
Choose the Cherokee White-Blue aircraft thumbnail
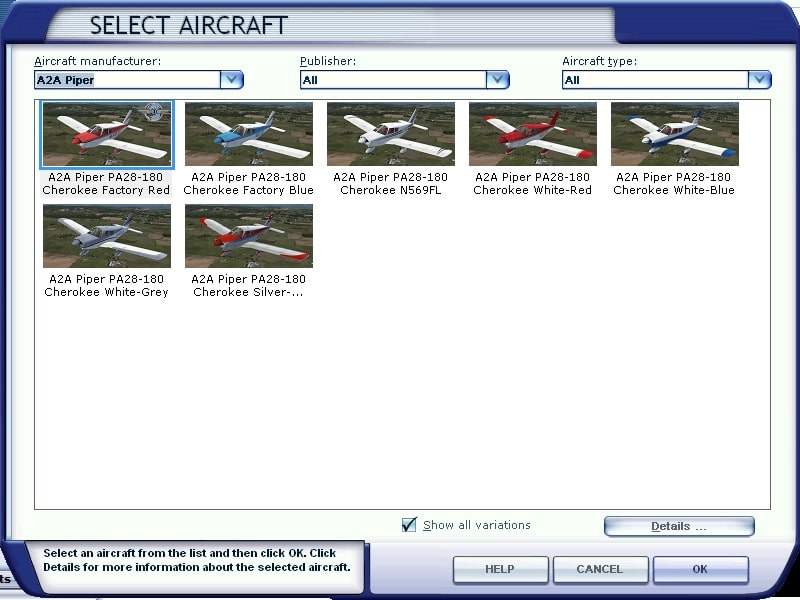click(x=674, y=134)
